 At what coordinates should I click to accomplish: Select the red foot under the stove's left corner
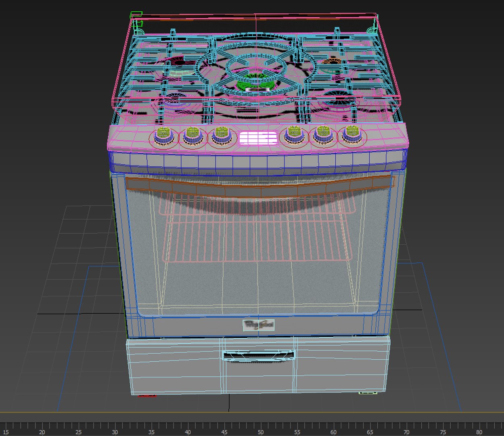[x=147, y=396]
